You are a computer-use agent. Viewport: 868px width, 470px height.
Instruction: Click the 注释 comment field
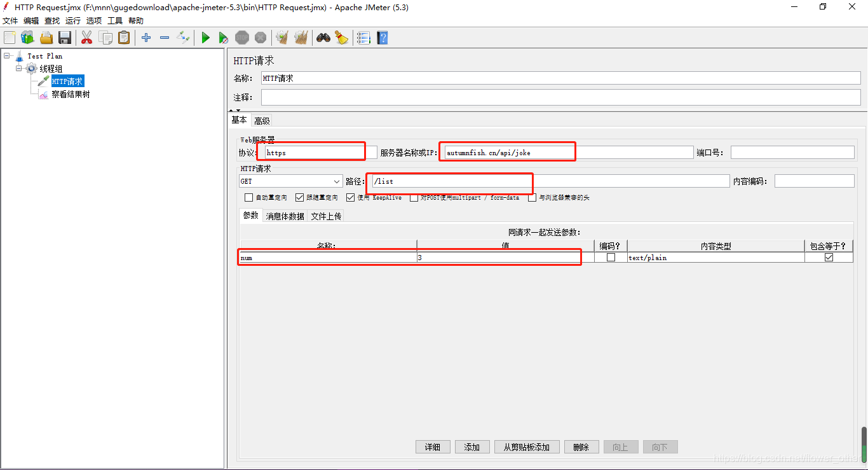click(560, 97)
